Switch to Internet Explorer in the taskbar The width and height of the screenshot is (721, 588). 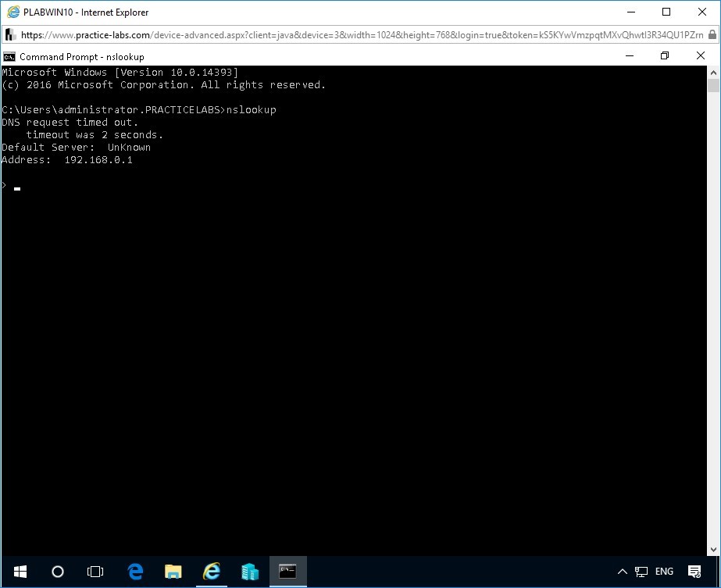[212, 572]
